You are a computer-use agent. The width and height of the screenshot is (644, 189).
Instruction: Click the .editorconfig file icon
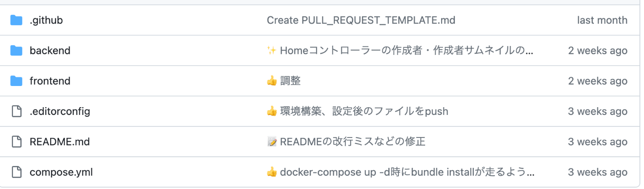(x=17, y=111)
